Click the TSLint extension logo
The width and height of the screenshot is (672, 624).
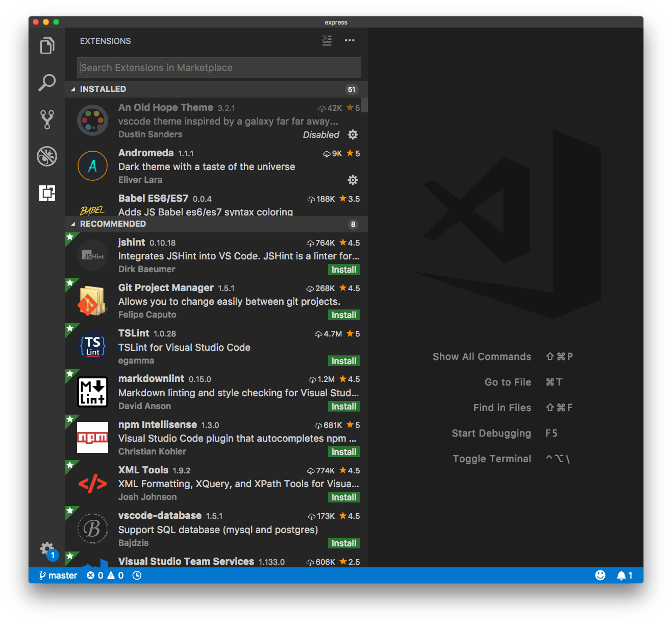[92, 346]
